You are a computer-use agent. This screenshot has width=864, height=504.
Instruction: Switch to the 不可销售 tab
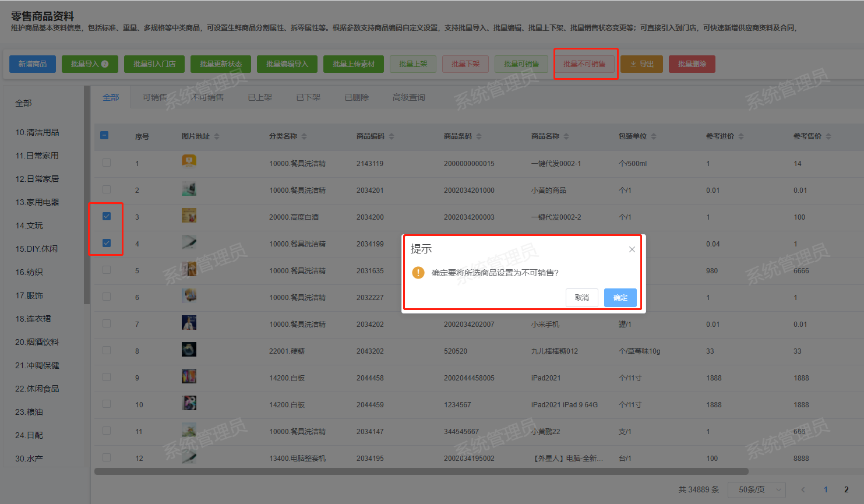(207, 97)
